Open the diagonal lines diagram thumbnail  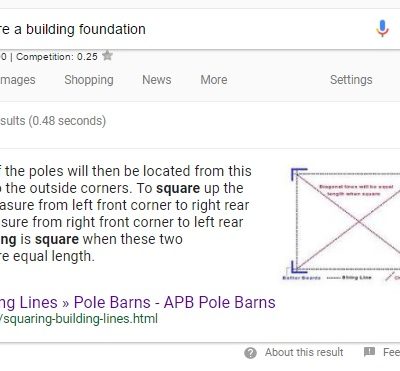341,224
